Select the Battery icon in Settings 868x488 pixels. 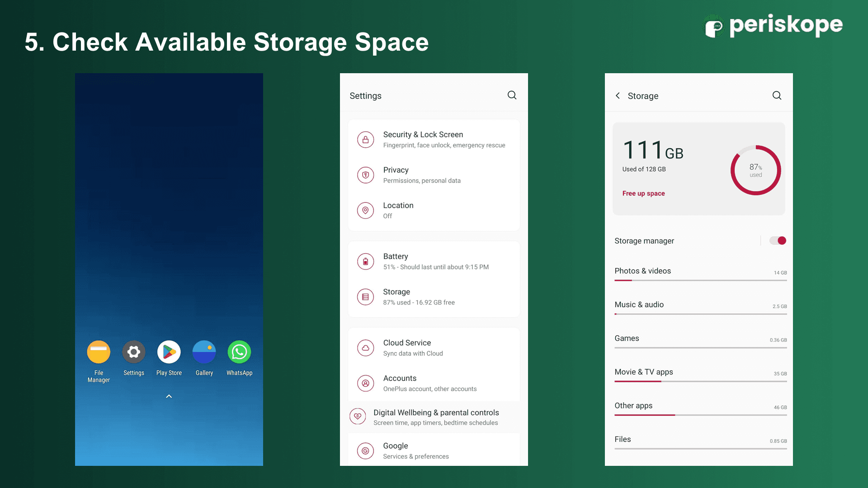click(x=365, y=261)
